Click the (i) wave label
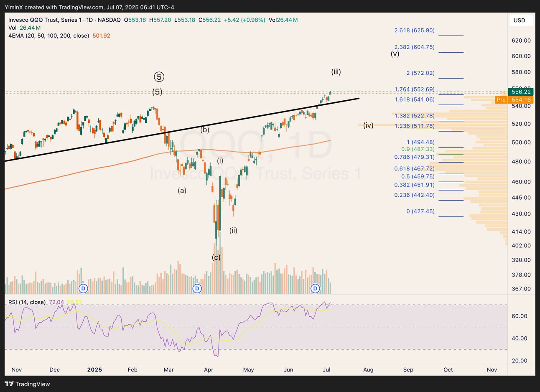 coord(220,160)
